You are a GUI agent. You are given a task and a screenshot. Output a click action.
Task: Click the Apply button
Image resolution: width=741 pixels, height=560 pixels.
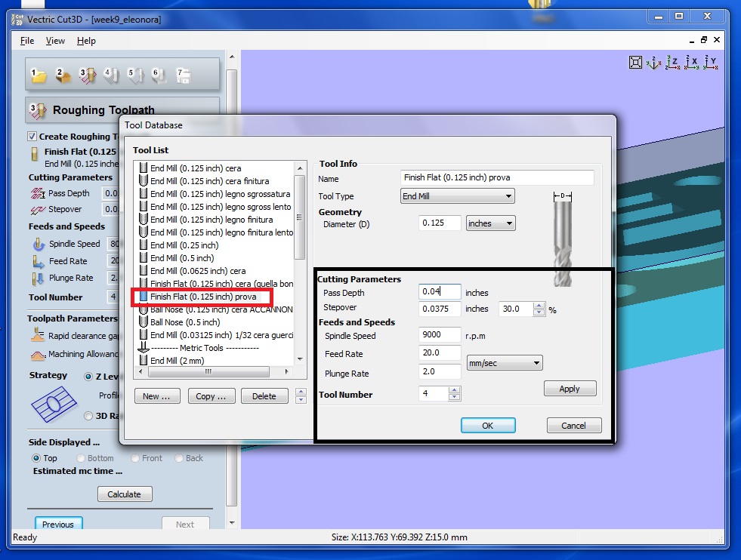(570, 389)
